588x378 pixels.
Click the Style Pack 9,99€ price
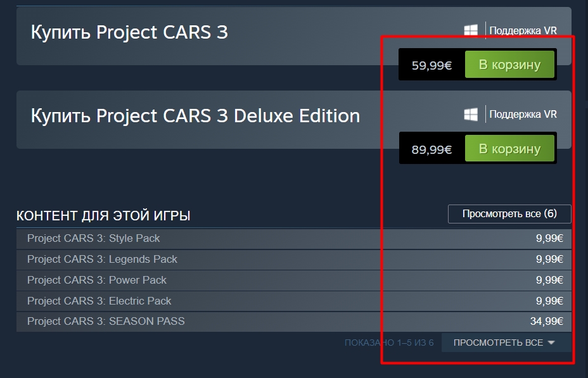click(549, 238)
